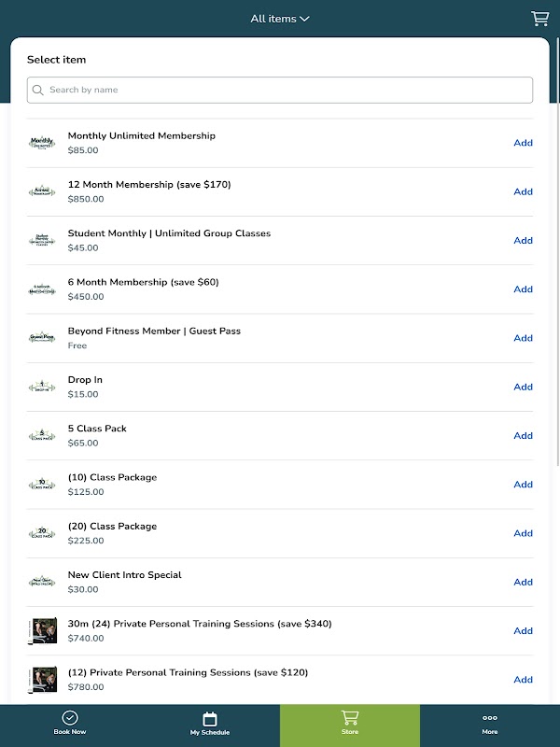Add Beyond Fitness Guest Pass

click(523, 338)
